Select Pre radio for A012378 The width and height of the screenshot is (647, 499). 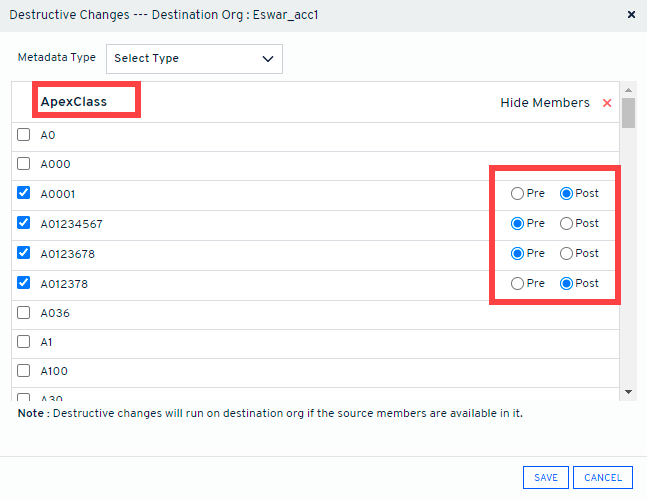pos(517,284)
